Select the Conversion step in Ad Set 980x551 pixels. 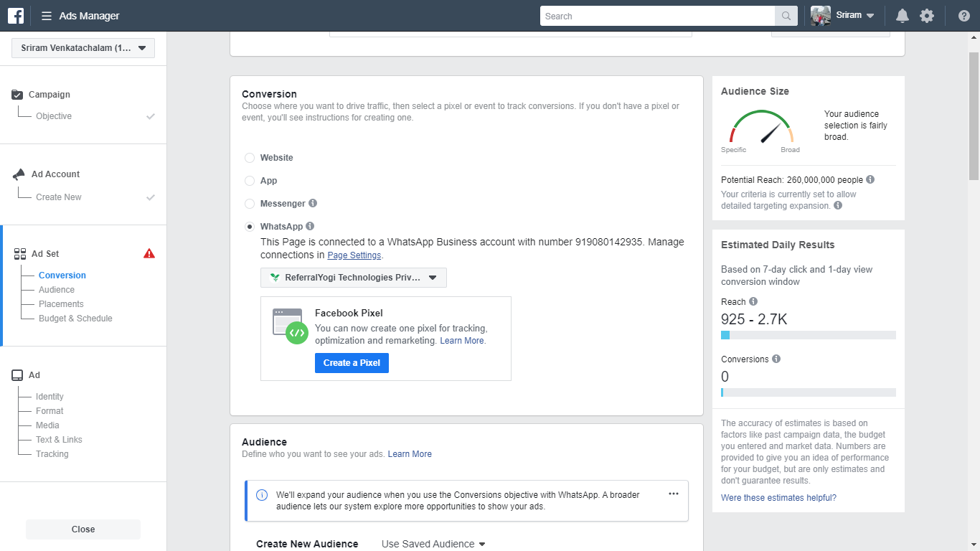[62, 275]
